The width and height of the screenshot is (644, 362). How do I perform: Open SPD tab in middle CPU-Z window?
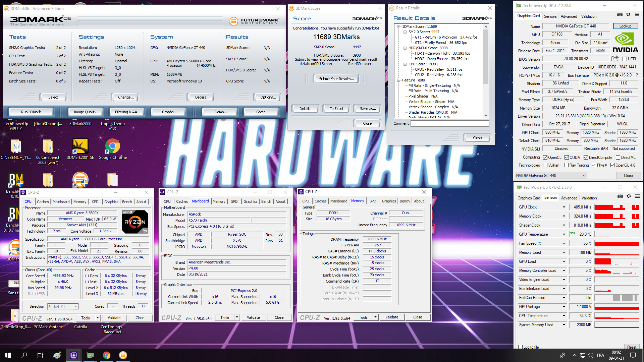(234, 201)
